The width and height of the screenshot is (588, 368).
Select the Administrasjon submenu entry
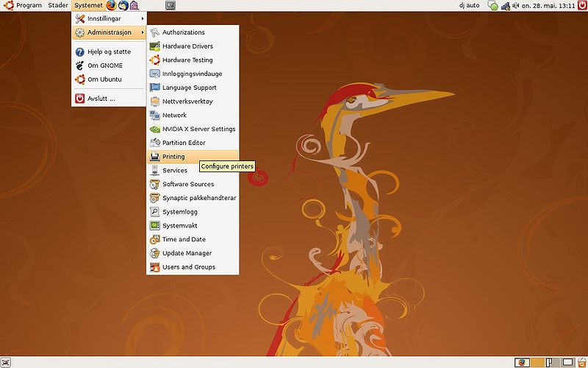tap(109, 32)
